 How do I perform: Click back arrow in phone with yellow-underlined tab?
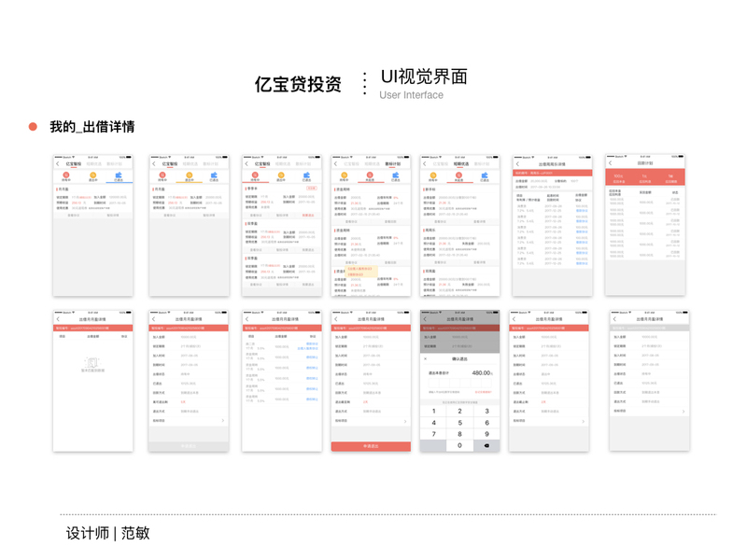[x=154, y=164]
